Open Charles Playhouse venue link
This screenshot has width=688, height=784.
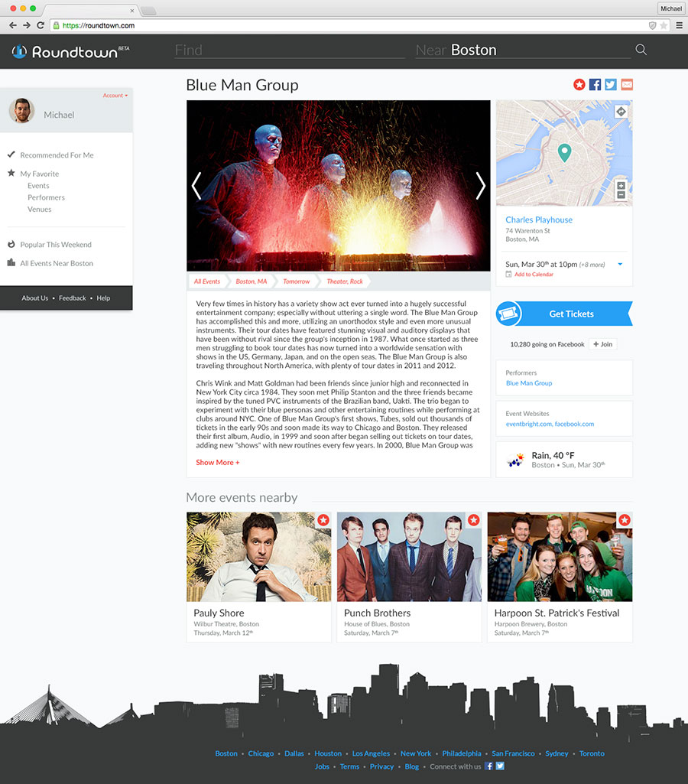tap(539, 220)
